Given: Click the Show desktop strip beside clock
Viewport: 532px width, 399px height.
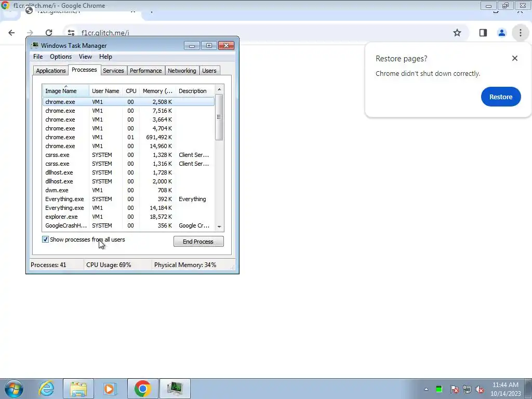Looking at the screenshot, I should (x=528, y=389).
